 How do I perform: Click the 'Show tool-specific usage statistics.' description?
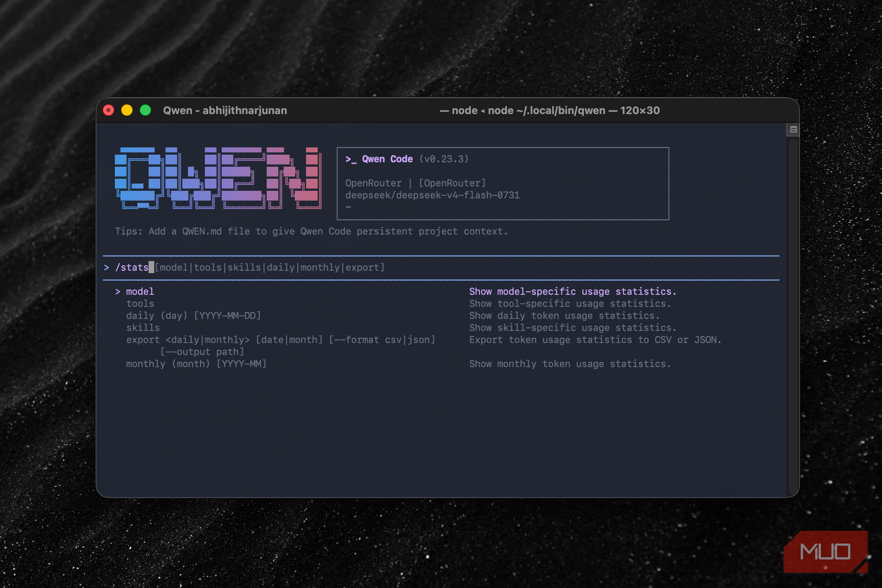(570, 304)
